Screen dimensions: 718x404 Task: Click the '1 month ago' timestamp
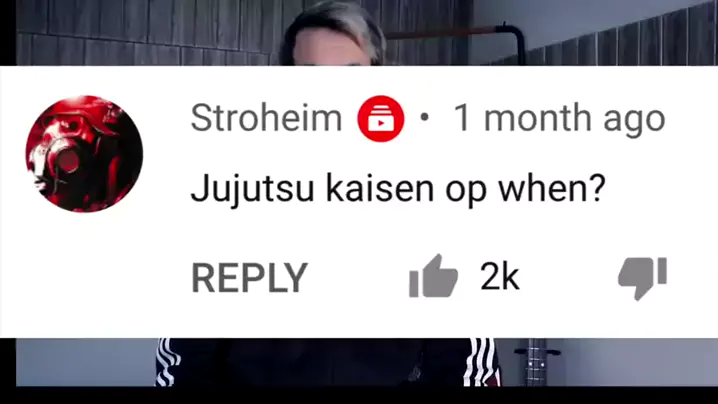point(559,119)
